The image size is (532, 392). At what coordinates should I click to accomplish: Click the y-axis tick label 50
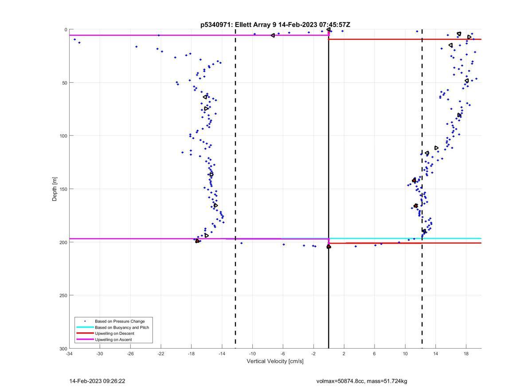[64, 83]
